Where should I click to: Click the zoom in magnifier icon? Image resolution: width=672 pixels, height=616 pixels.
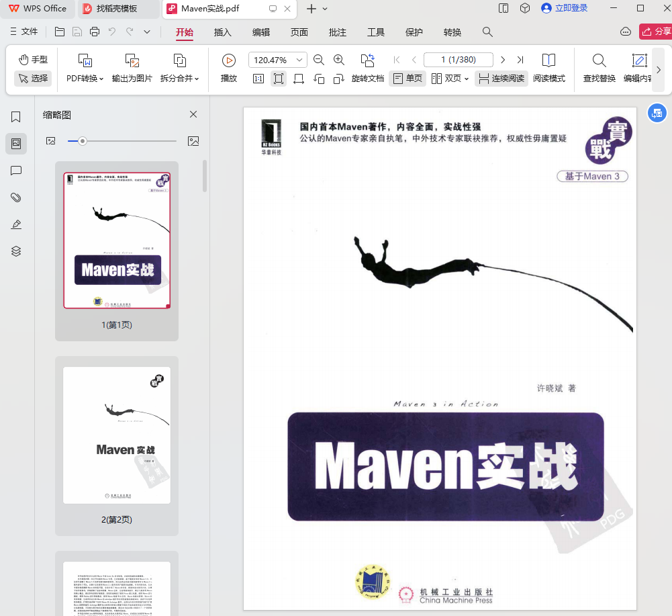(x=339, y=60)
